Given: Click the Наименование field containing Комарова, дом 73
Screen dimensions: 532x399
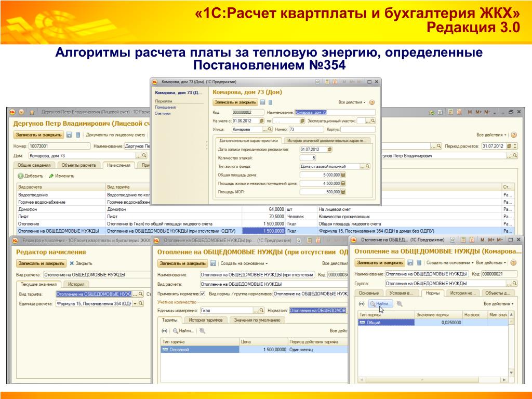Looking at the screenshot, I should point(335,112).
